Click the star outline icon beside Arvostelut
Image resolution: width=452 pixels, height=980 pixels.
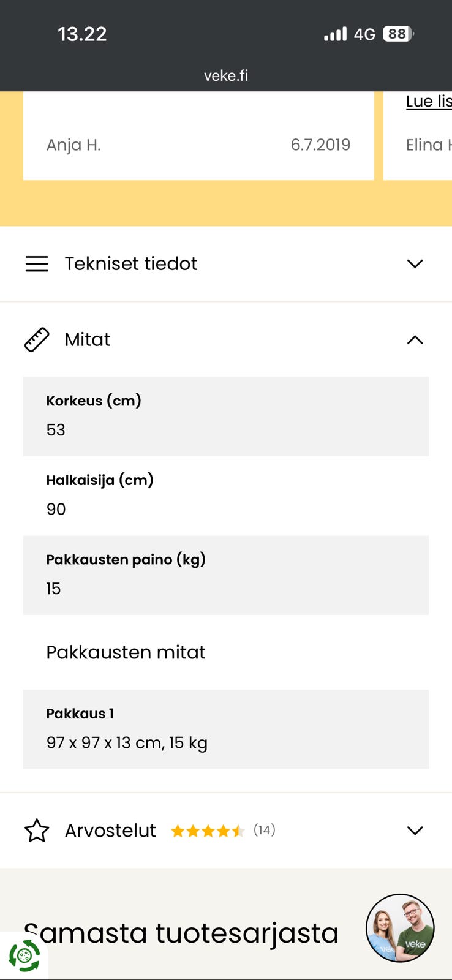coord(37,831)
